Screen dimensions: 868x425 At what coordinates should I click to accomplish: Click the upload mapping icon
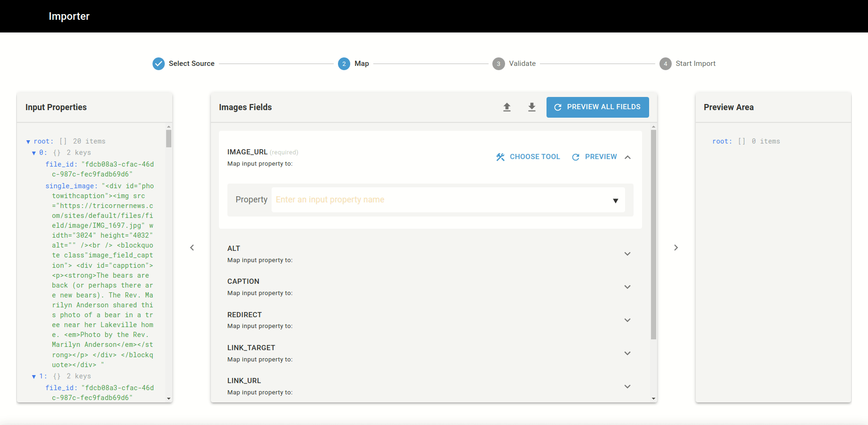pos(507,107)
